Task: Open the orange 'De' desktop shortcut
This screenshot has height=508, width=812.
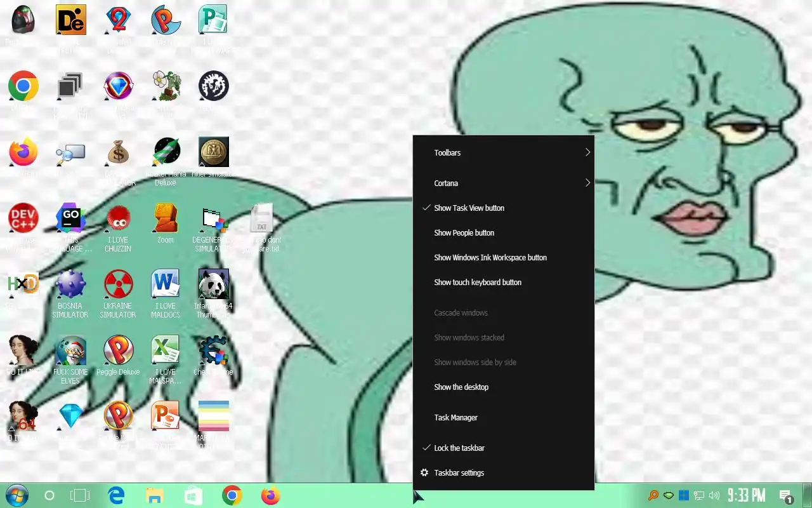Action: (x=71, y=20)
